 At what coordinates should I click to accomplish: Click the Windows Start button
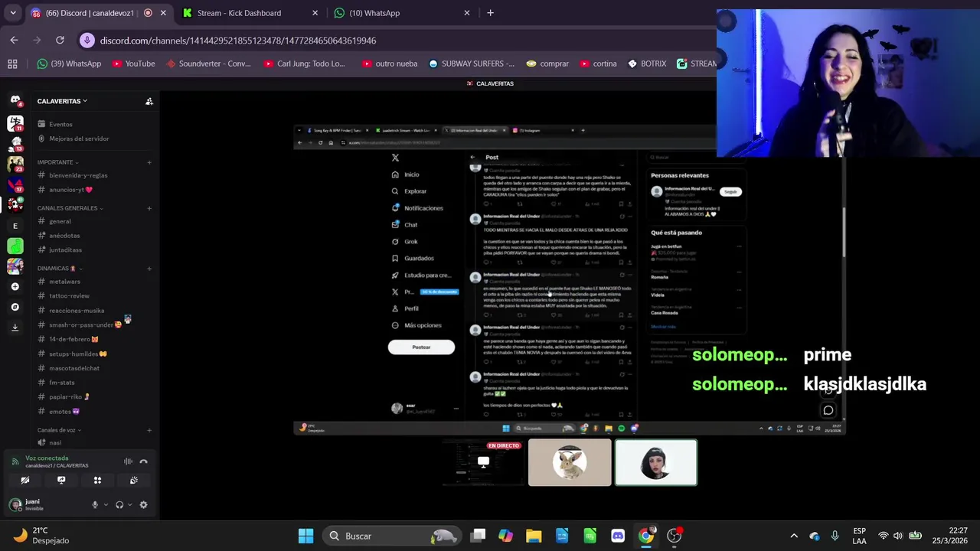[305, 536]
